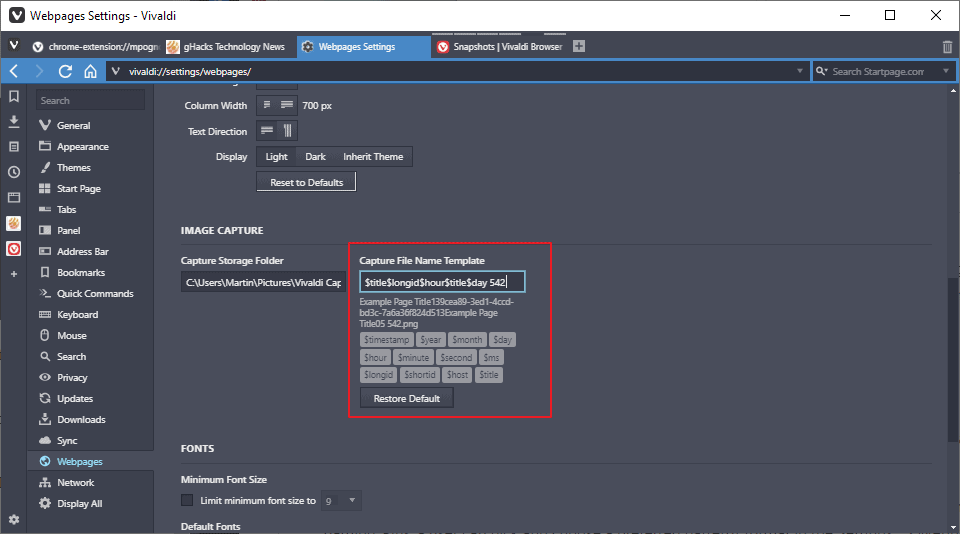Select narrow column width icon
960x534 pixels.
267,105
